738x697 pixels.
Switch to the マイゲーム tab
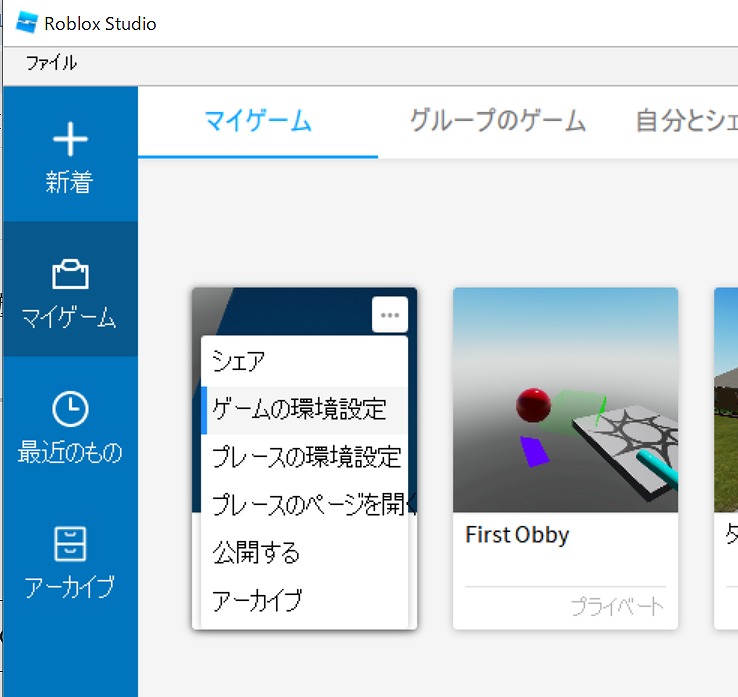coord(258,121)
